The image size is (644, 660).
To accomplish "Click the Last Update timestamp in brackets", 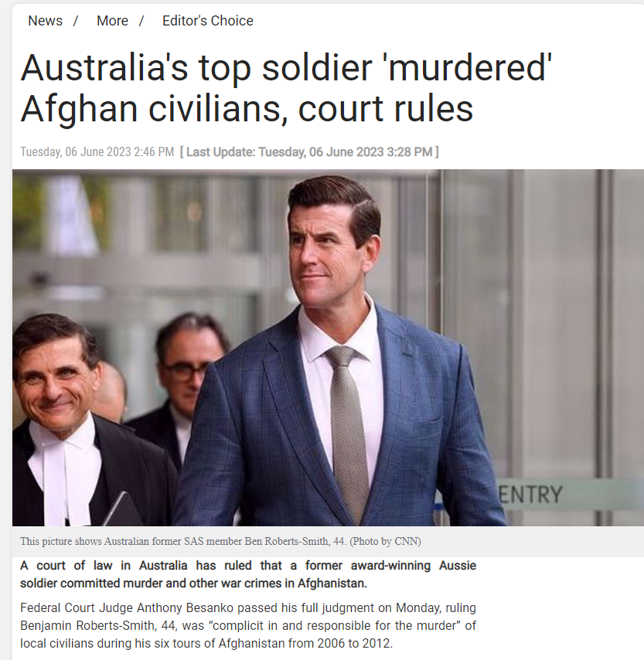I will click(309, 151).
